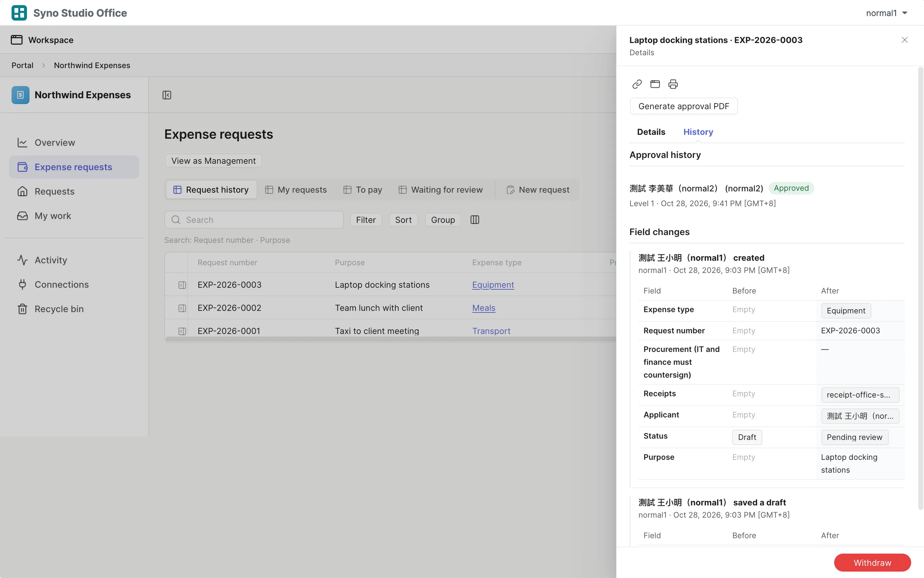
Task: Switch to To pay tab
Action: (363, 189)
